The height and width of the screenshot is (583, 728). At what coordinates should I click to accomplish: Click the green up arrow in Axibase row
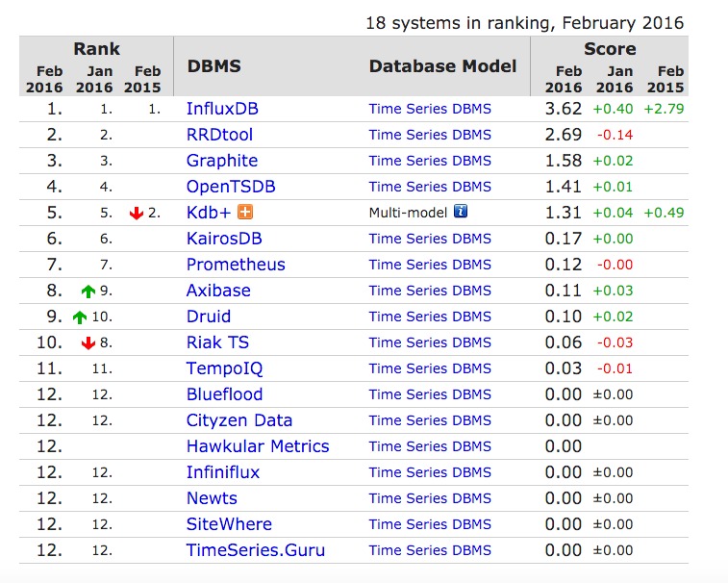(x=88, y=291)
